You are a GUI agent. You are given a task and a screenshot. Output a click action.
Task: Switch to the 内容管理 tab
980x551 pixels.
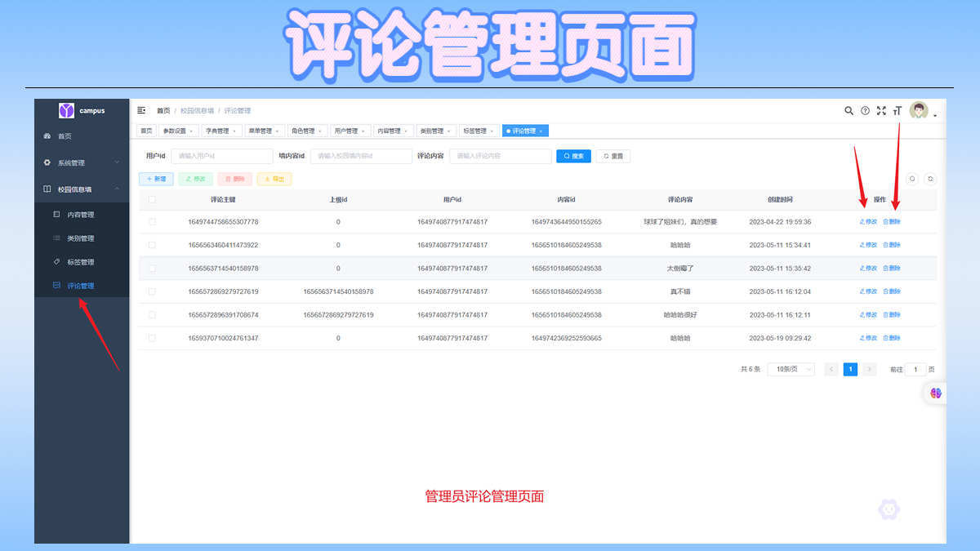pos(392,131)
